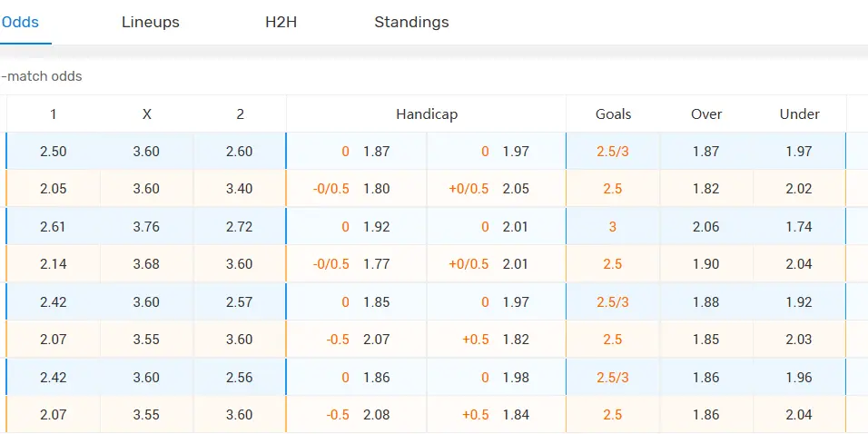Select over odds 2.06
868x434 pixels.
pos(705,226)
